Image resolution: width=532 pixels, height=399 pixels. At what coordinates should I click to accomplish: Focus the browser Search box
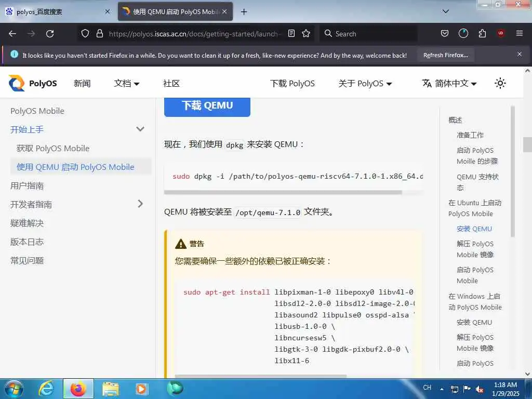tap(368, 34)
